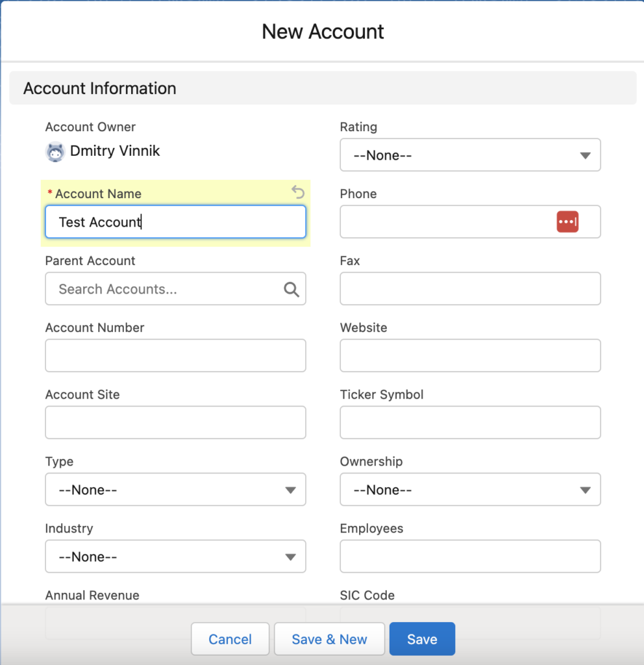This screenshot has height=665, width=644.
Task: Select the Fax input box
Action: [x=470, y=289]
